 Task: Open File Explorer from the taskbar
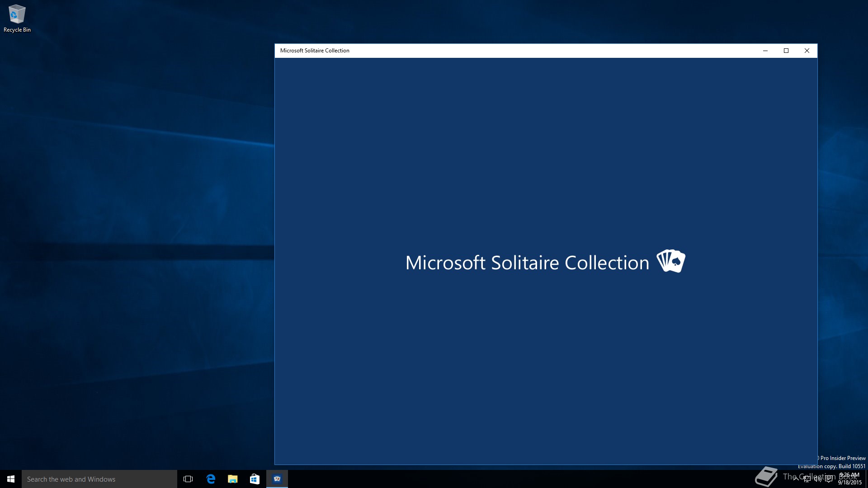tap(232, 479)
